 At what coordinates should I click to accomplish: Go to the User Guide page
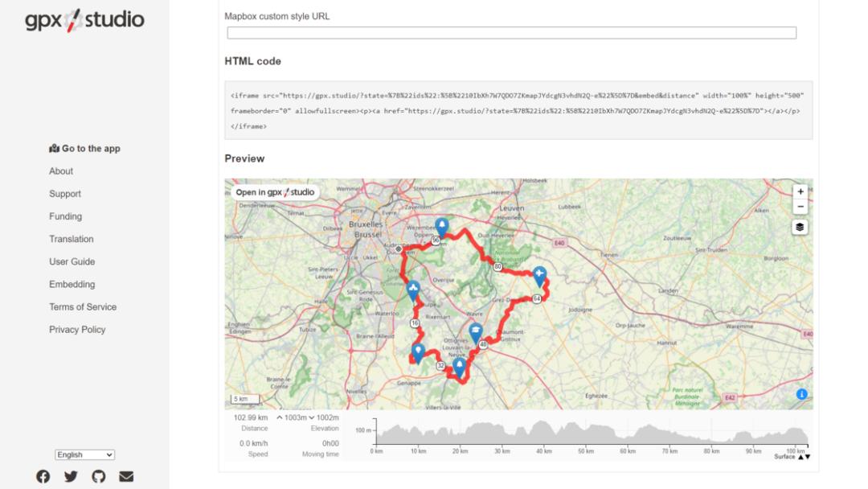coord(72,261)
